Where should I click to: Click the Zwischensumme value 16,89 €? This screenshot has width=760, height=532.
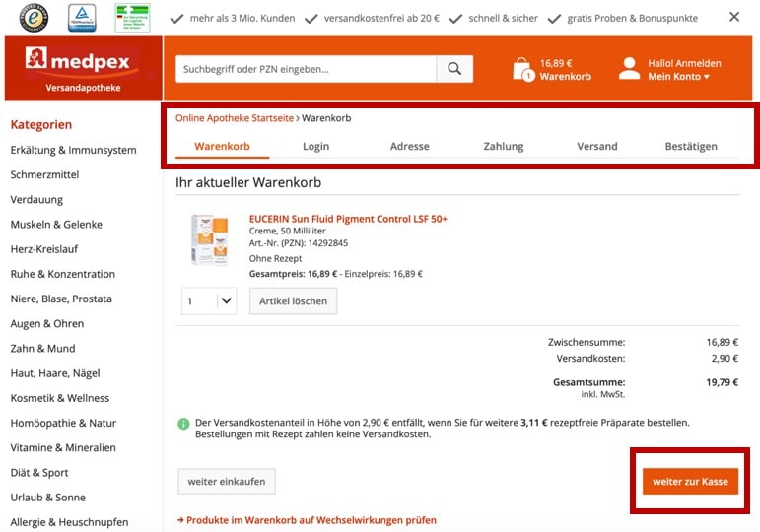(723, 342)
